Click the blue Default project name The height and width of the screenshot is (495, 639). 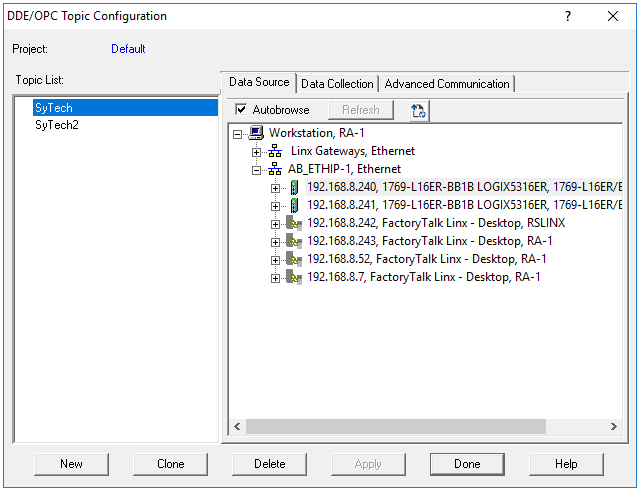click(128, 49)
